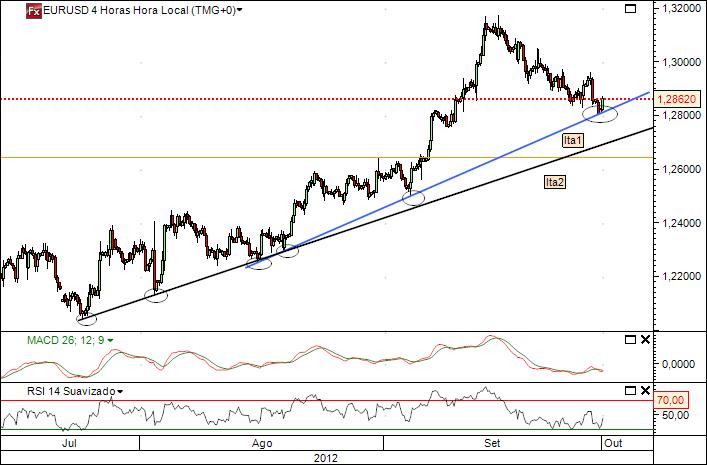This screenshot has height=465, width=707.
Task: Close the MACD indicator panel
Action: (x=646, y=340)
